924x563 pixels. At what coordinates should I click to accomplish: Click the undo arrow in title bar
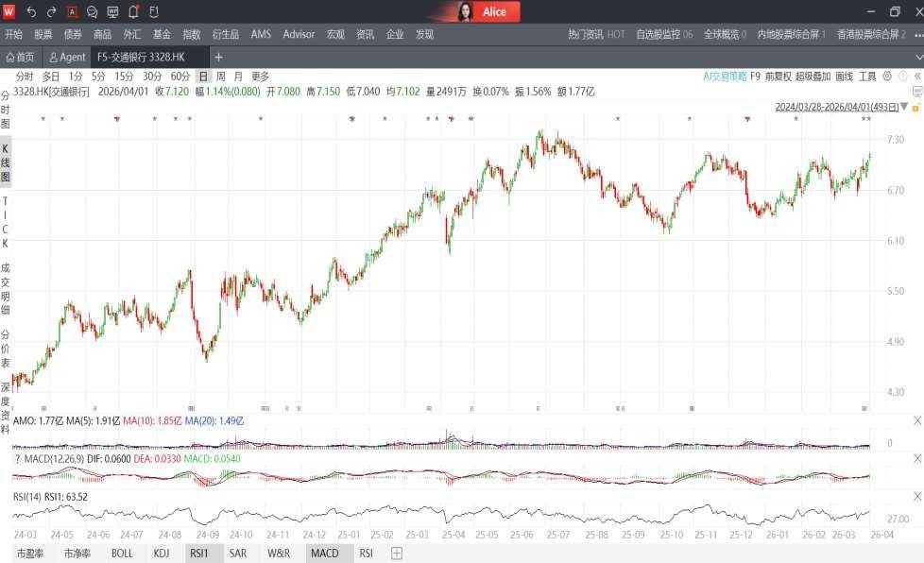click(x=31, y=12)
